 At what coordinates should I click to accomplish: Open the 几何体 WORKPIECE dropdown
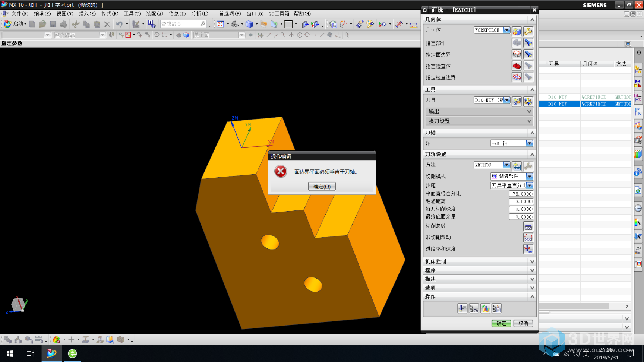(507, 30)
